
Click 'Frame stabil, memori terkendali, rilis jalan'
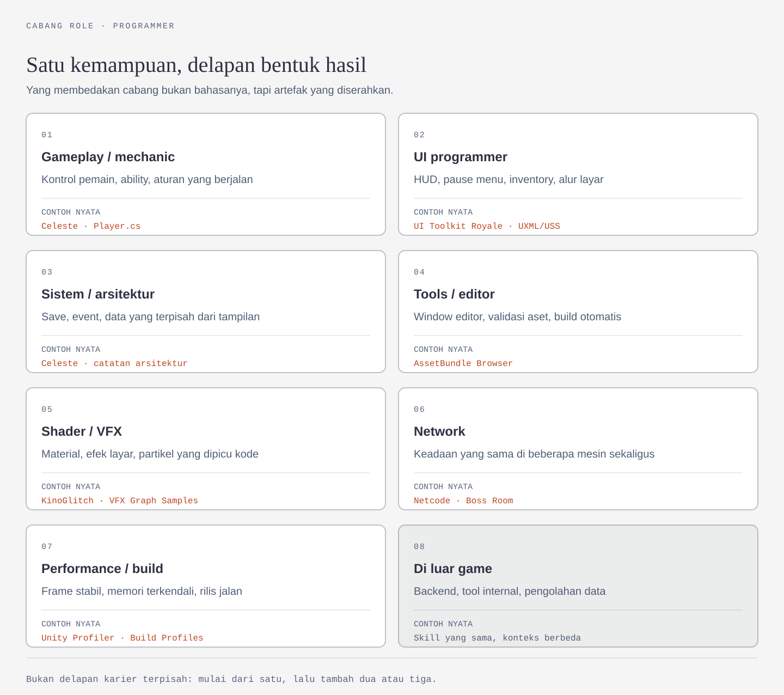coord(142,591)
